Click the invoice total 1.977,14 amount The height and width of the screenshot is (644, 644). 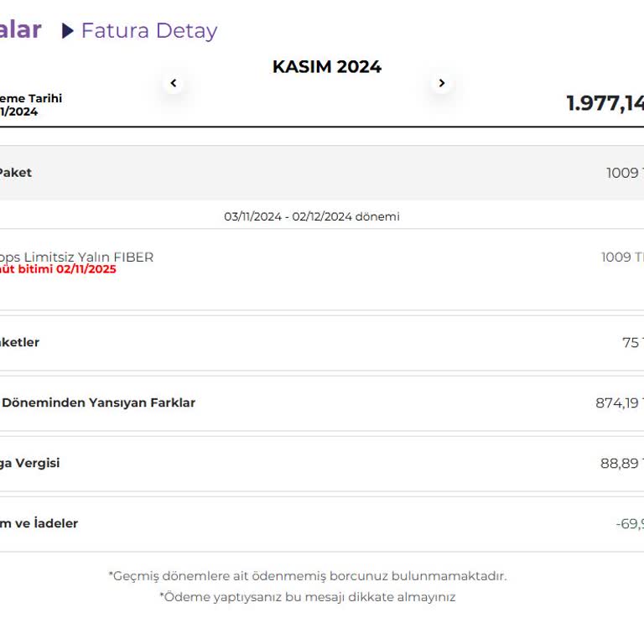(605, 103)
